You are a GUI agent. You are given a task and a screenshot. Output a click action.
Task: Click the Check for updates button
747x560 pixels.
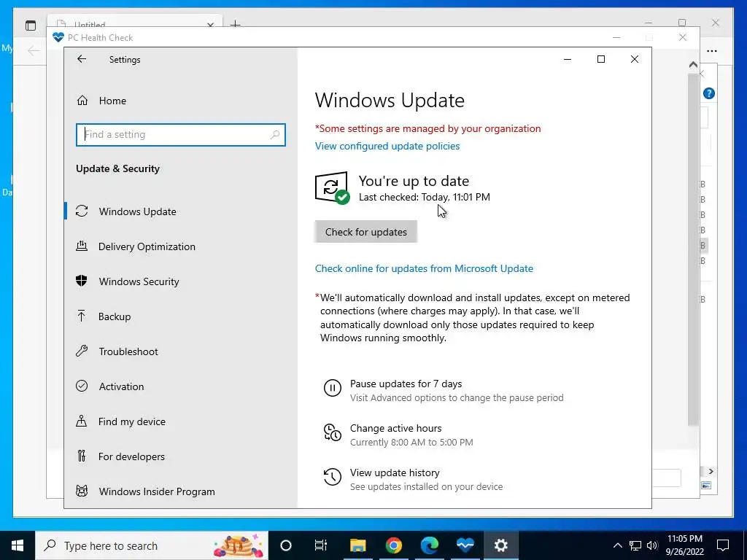click(x=366, y=232)
